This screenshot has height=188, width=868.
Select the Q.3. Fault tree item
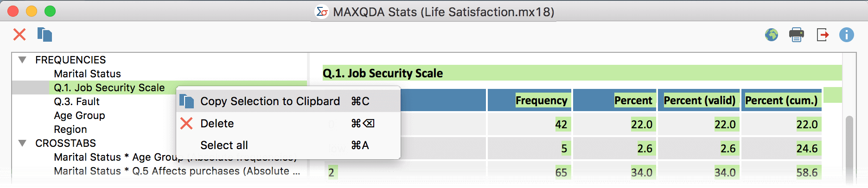coord(77,101)
